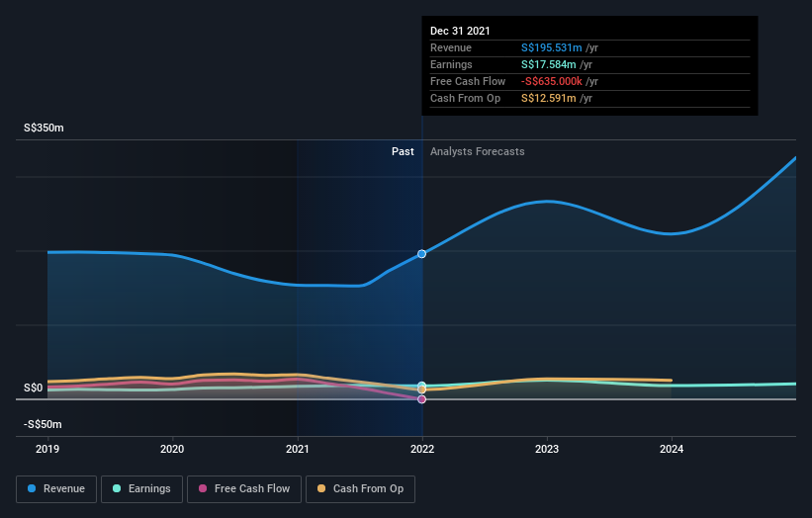Toggle the Revenue legend button
Screen dimensions: 812x518
[x=56, y=489]
